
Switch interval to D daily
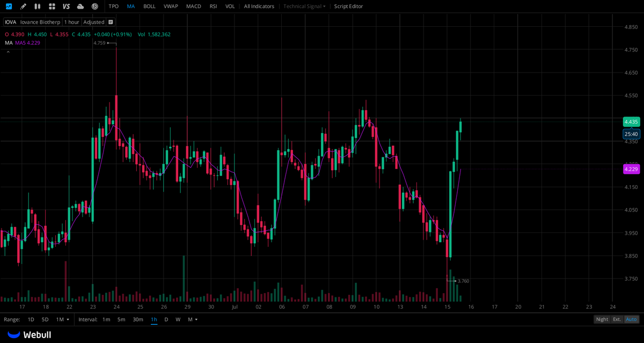point(166,319)
